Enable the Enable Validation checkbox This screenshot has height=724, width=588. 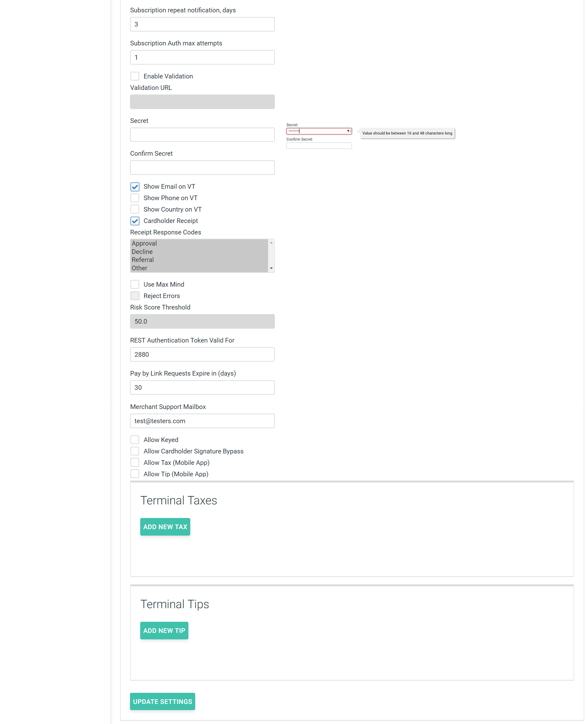(135, 76)
